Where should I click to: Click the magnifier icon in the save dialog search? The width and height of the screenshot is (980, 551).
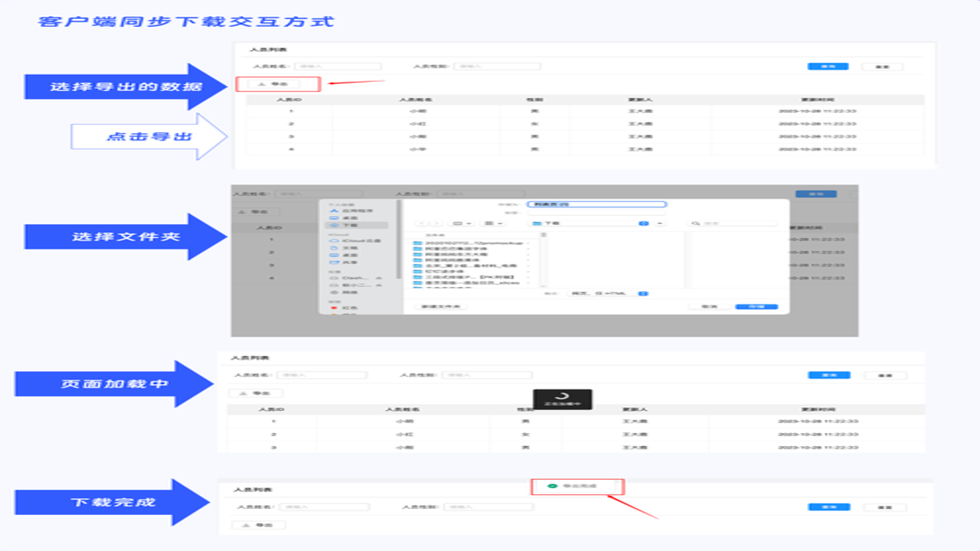696,223
